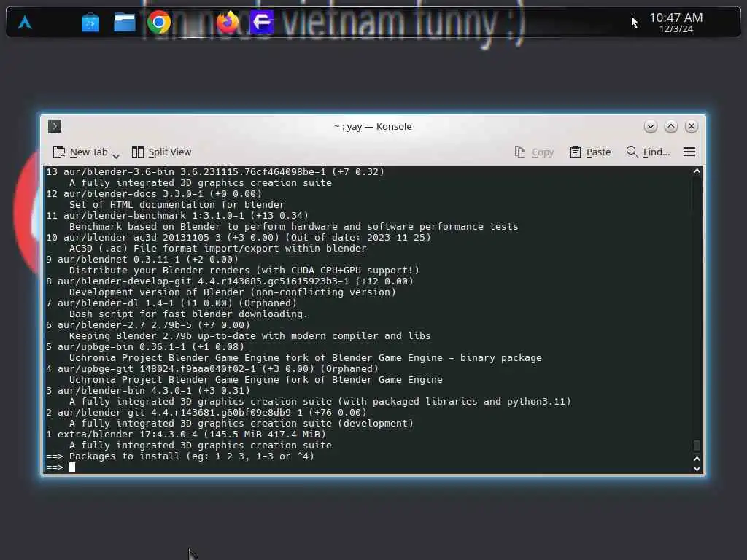Click the line "5 aur/upbge-bin 0.36.1-1"
The image size is (747, 560).
(x=145, y=346)
